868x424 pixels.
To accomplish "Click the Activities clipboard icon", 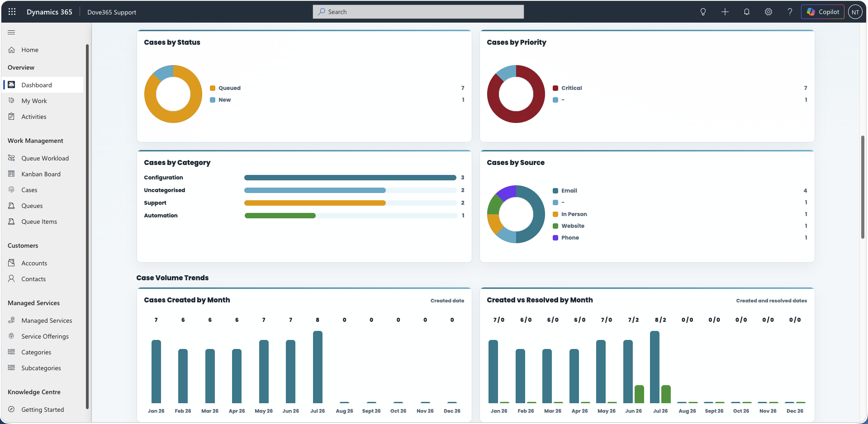I will click(x=12, y=116).
